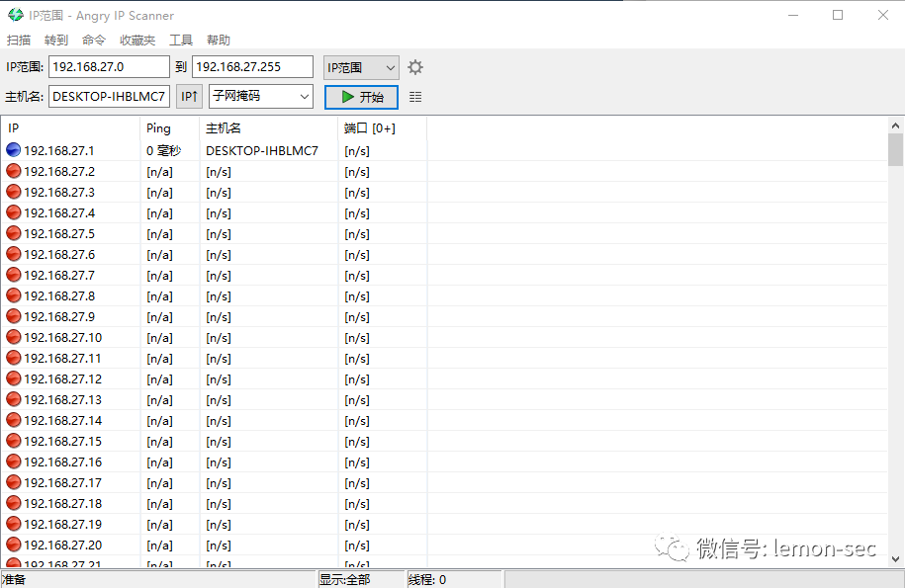Open the 帮助 menu
Screen dimensions: 905x588
click(x=219, y=40)
